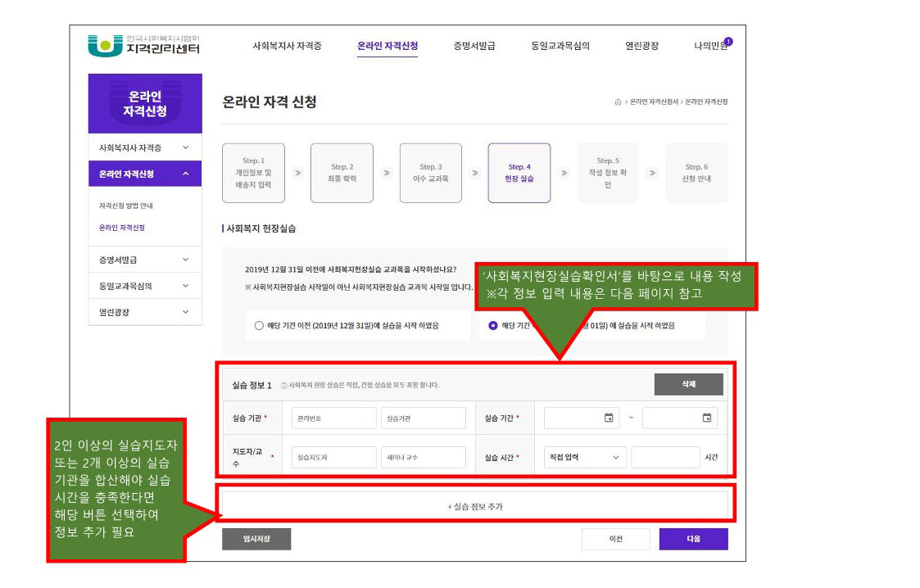Open the 온라인 자격신청 sidebar sub-link
This screenshot has width=920, height=588.
tap(121, 228)
